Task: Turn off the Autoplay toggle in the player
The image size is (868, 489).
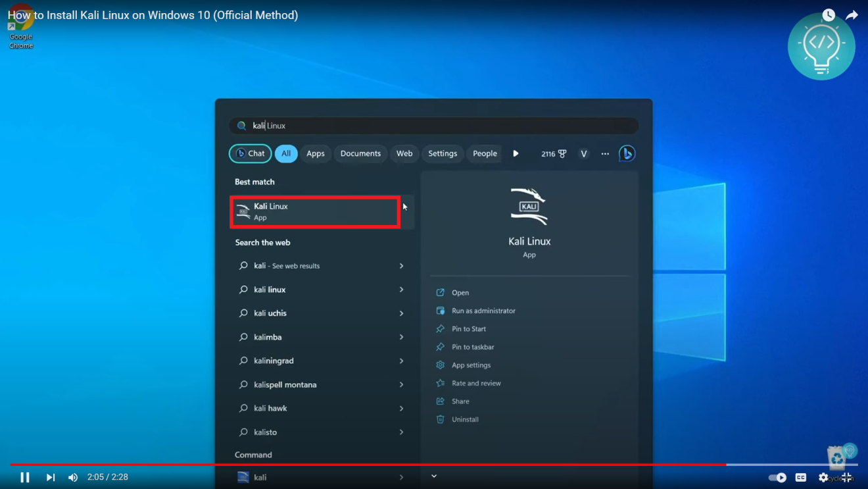Action: point(776,477)
